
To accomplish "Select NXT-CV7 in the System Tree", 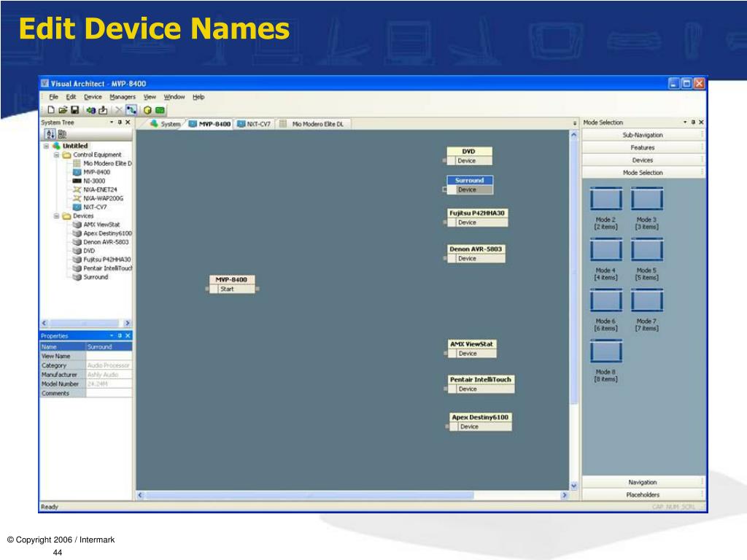I will (90, 207).
